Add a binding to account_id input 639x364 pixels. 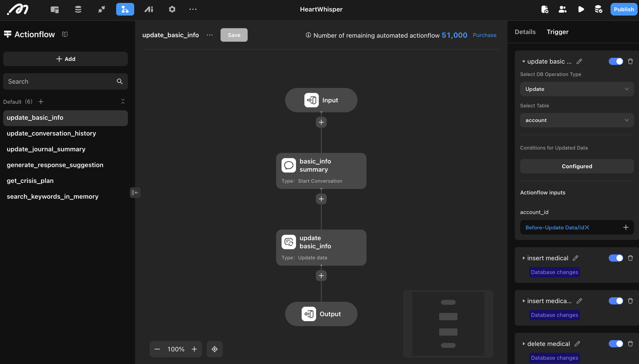coord(626,227)
